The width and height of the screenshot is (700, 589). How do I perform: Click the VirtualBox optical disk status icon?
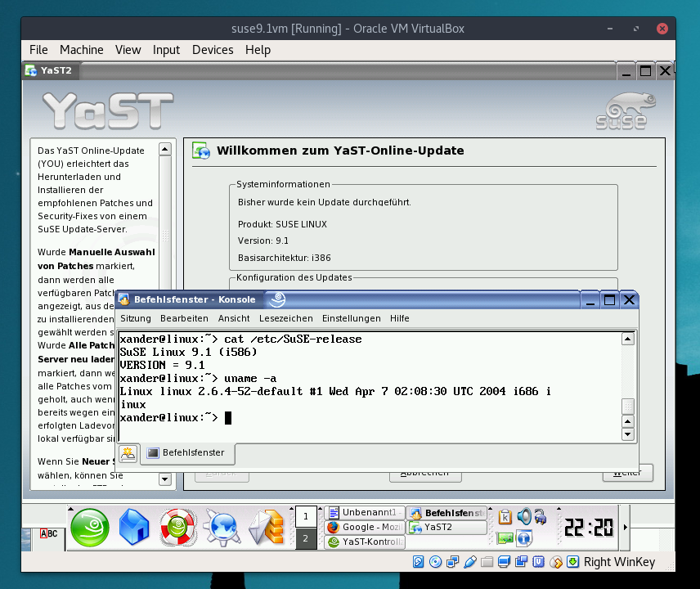(435, 562)
